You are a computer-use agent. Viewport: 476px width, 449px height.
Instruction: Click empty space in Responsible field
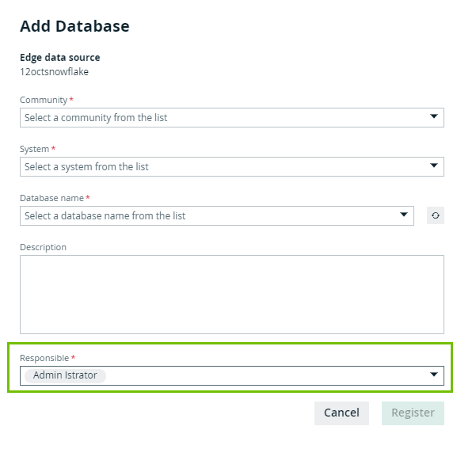pos(261,375)
